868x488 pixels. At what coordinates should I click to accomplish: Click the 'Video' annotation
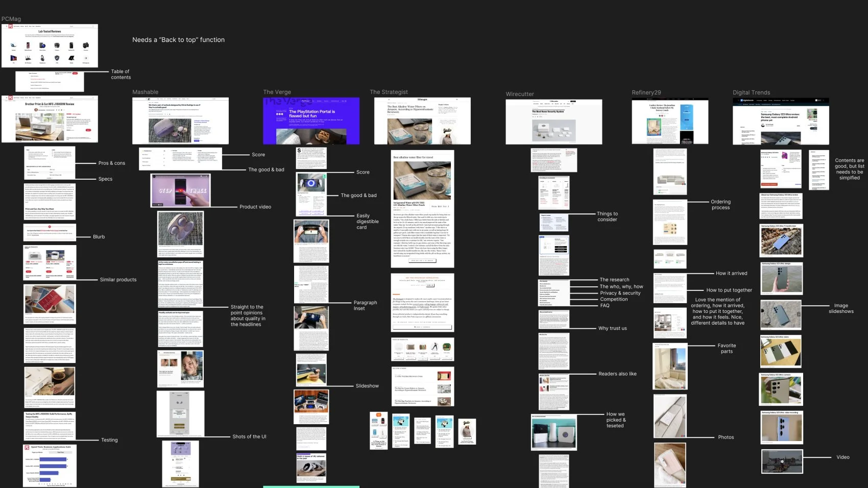(843, 457)
